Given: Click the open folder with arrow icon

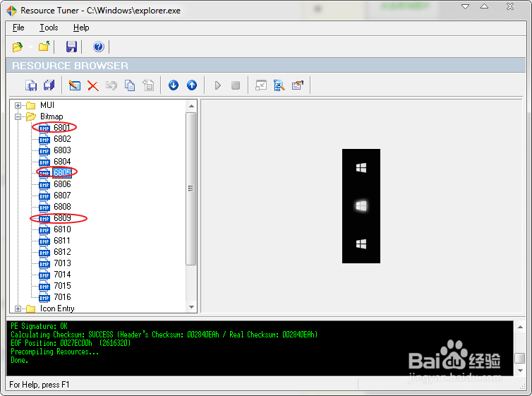Looking at the screenshot, I should [x=44, y=46].
